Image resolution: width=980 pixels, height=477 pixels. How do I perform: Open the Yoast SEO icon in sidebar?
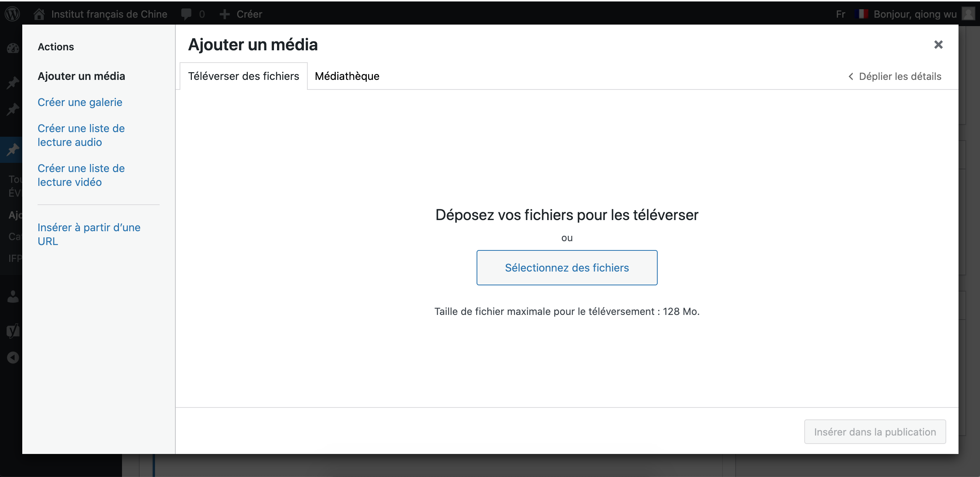13,331
